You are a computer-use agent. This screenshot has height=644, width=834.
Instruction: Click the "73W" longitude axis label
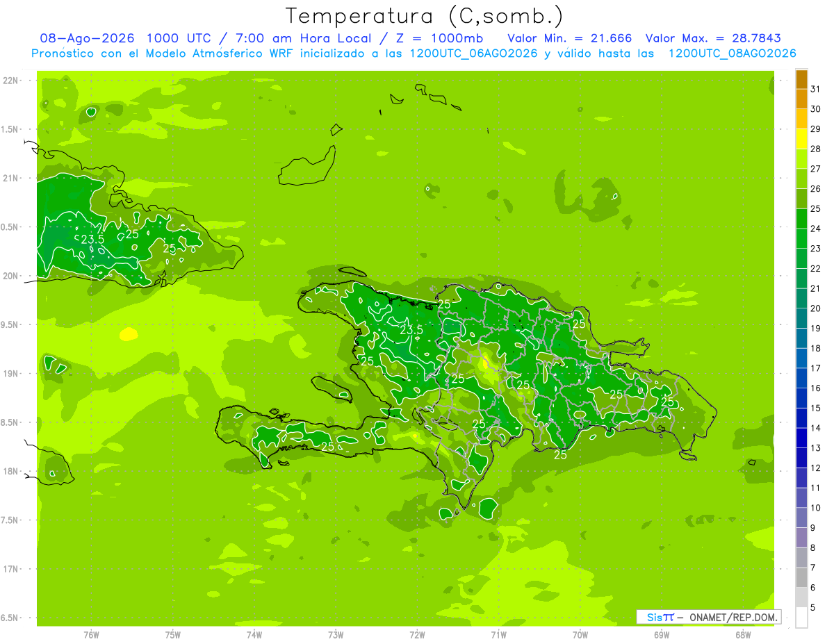pyautogui.click(x=336, y=634)
